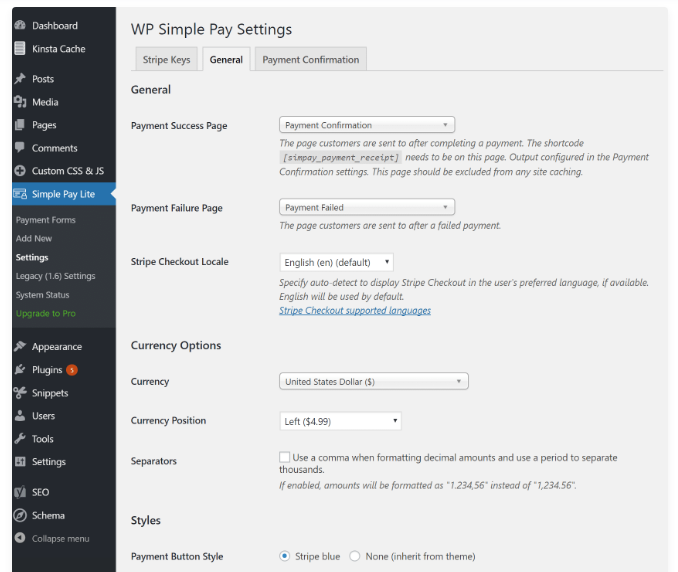Open the Pages menu label
The width and height of the screenshot is (678, 572).
(44, 125)
